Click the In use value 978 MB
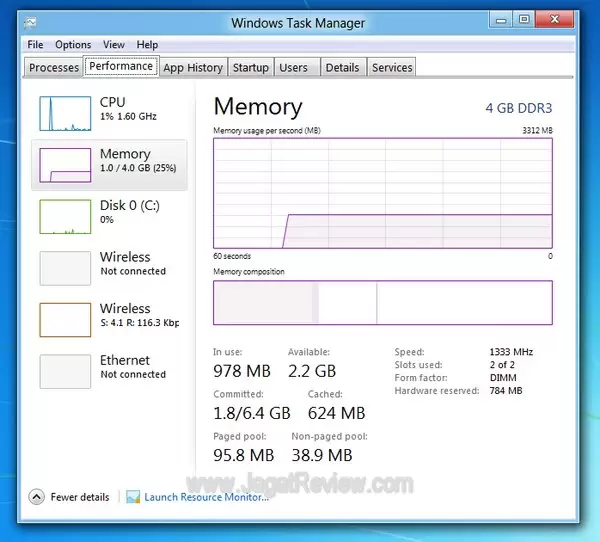600x542 pixels. click(242, 371)
